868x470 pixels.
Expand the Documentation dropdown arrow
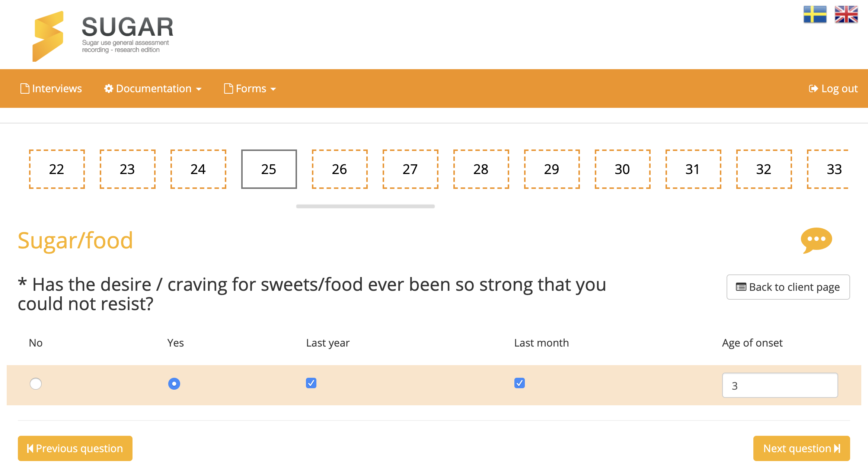pyautogui.click(x=199, y=89)
